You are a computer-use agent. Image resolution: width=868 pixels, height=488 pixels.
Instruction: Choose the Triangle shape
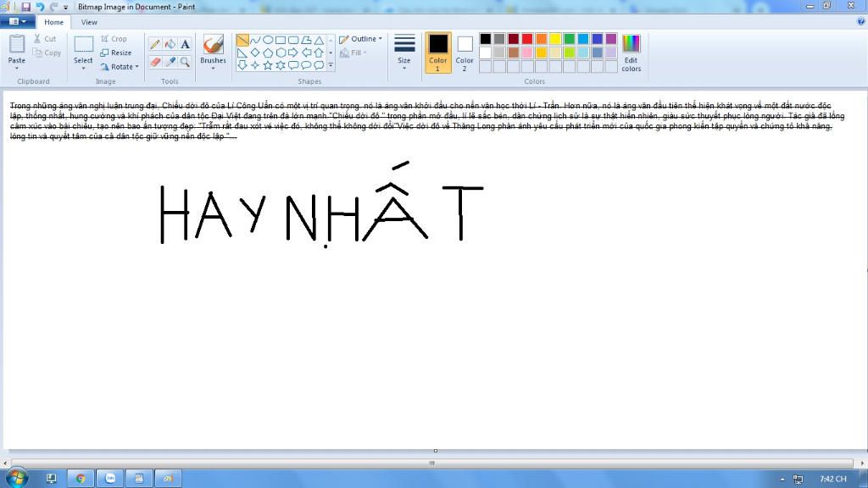pyautogui.click(x=319, y=40)
